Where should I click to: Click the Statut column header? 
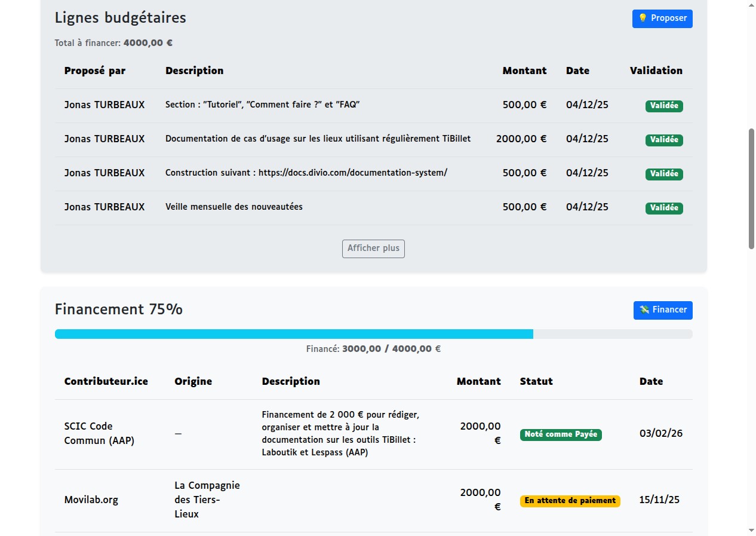[x=536, y=381]
